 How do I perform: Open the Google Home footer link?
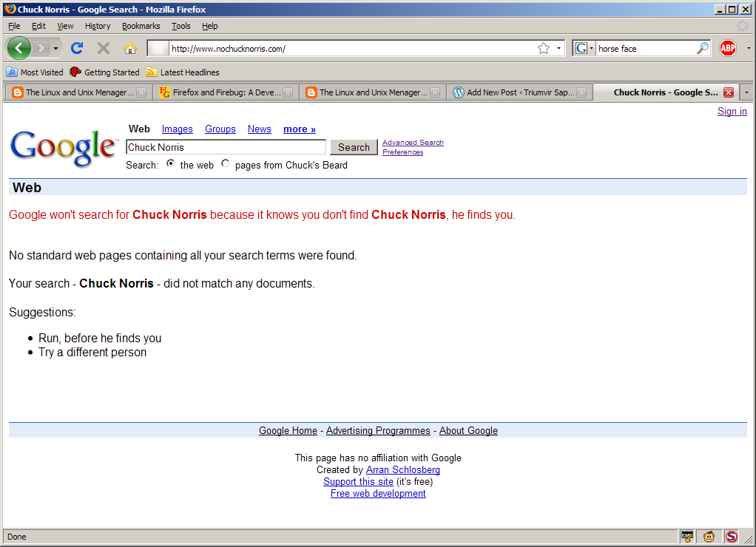click(x=288, y=431)
